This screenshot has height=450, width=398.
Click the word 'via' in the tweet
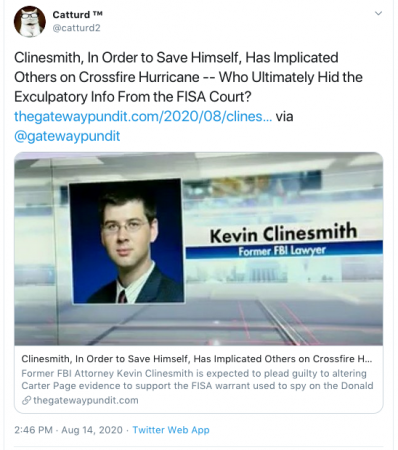click(x=284, y=117)
